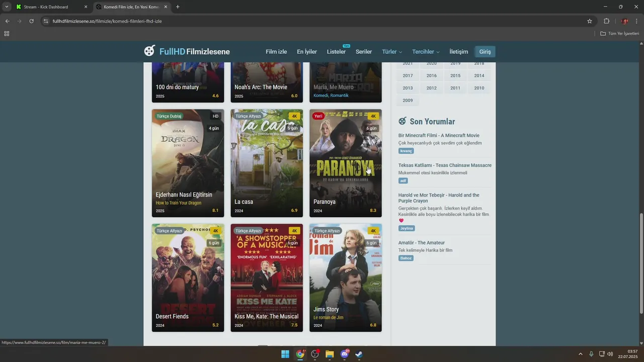Viewport: 644px width, 362px height.
Task: Click the kıvanç commenter tag
Action: coord(406,151)
